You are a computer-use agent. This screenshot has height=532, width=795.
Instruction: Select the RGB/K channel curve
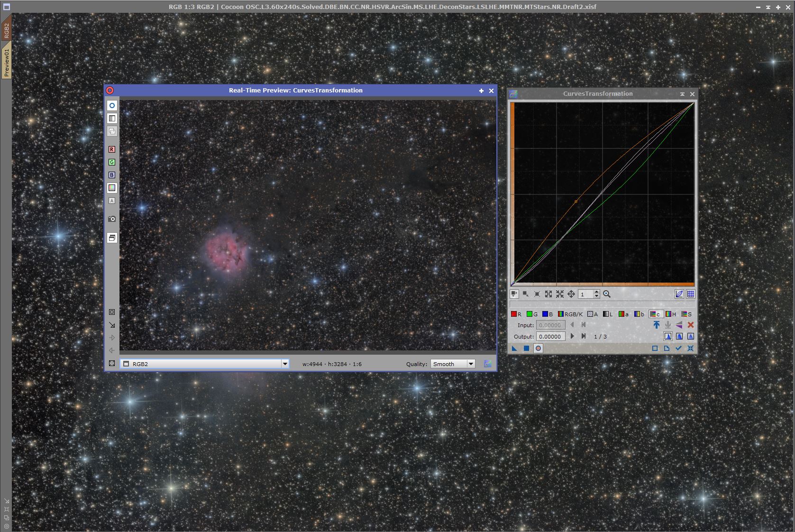tap(570, 314)
